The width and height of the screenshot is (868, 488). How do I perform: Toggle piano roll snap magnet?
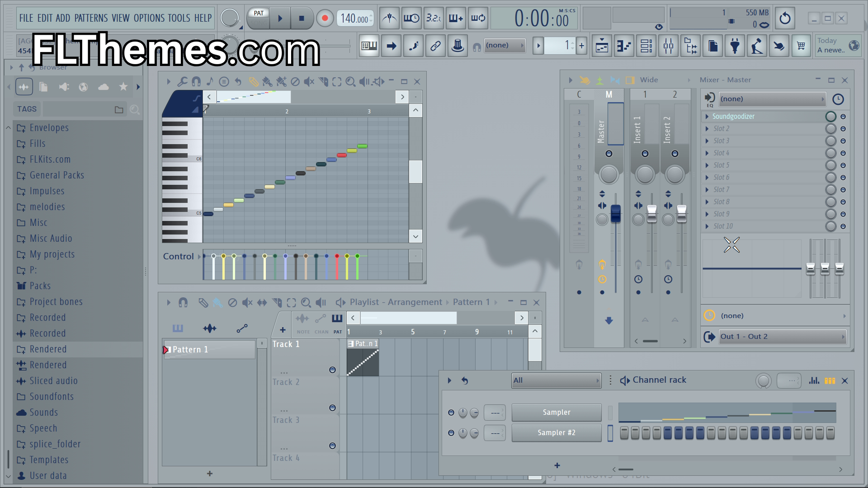[x=196, y=82]
